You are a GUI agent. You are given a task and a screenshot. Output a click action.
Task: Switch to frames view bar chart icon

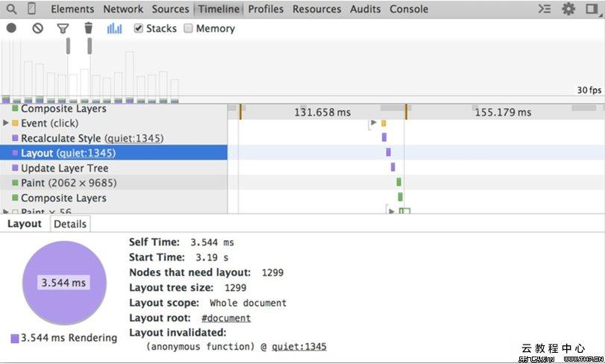114,28
